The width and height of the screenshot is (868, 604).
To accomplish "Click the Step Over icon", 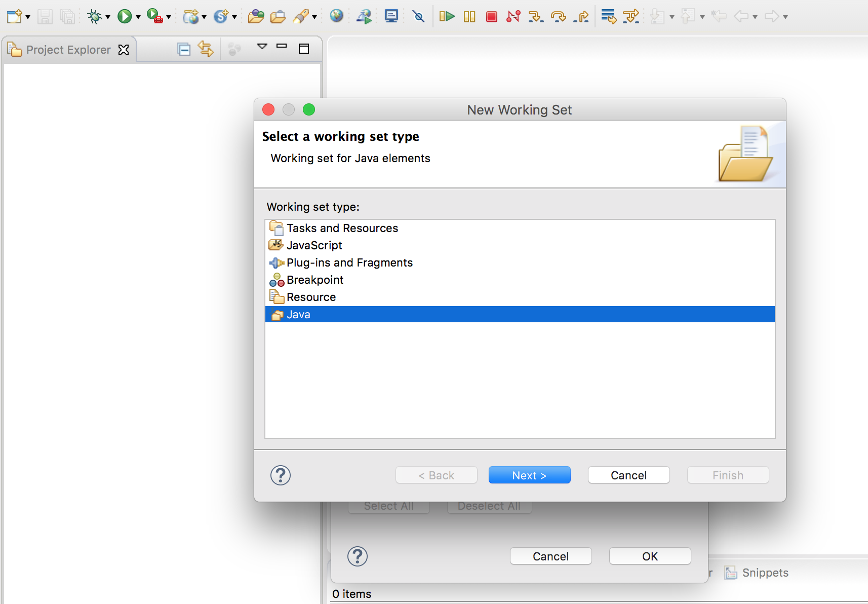I will (559, 17).
